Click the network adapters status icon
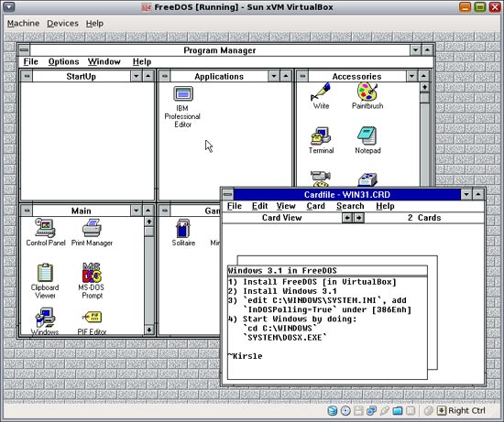 coord(371,410)
